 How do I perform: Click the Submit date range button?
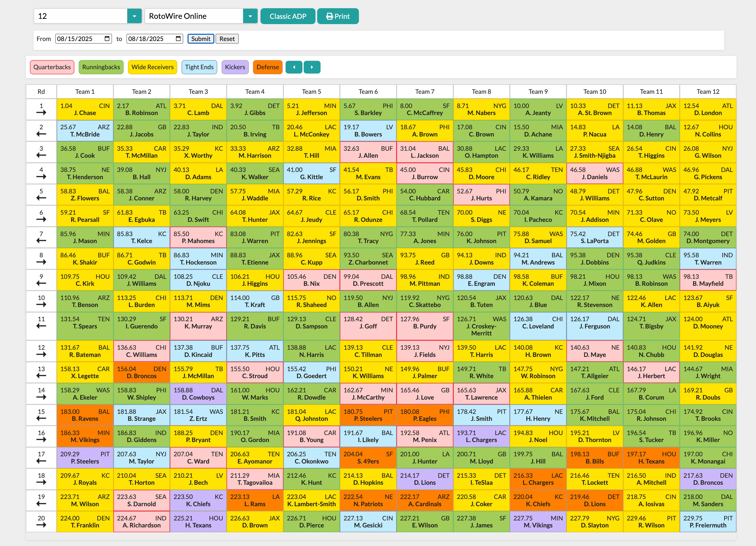[200, 39]
